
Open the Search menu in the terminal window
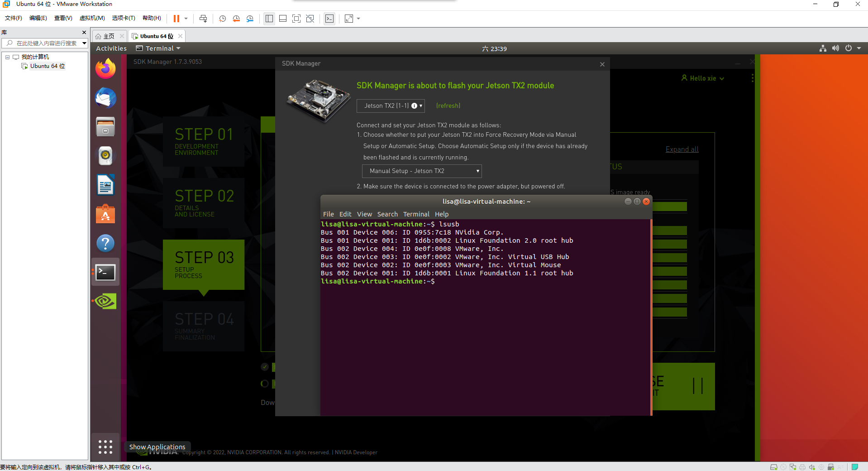pyautogui.click(x=387, y=214)
